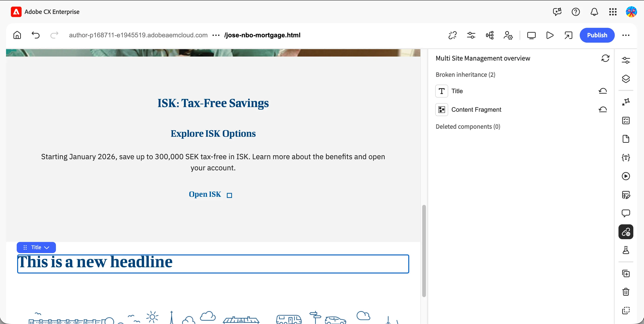
Task: Click the Deleted components (0) heading
Action: click(468, 126)
